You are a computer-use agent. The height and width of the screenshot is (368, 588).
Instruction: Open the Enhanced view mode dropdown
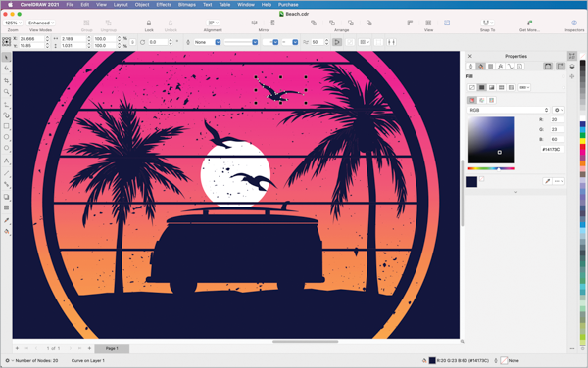(41, 23)
